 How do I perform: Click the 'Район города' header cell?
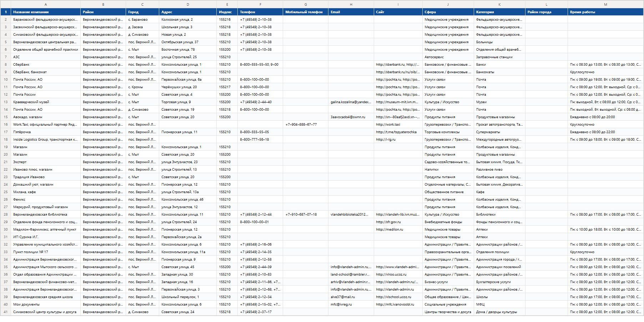point(547,12)
